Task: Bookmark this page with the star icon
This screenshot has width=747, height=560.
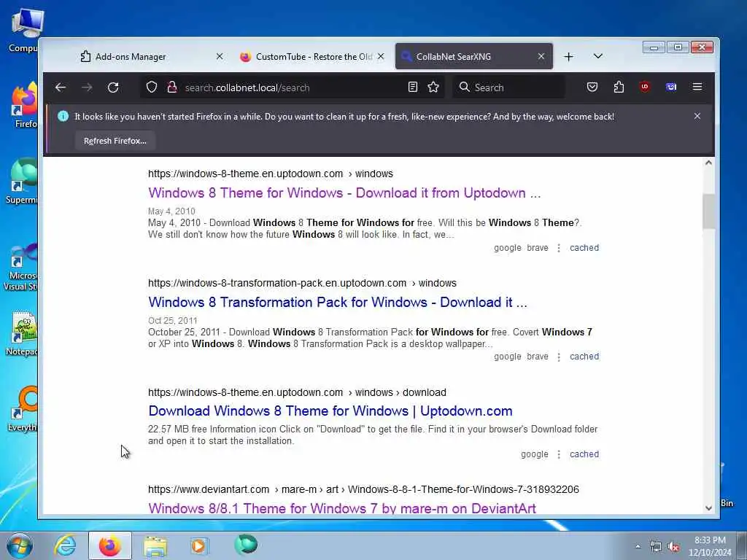Action: click(x=433, y=87)
